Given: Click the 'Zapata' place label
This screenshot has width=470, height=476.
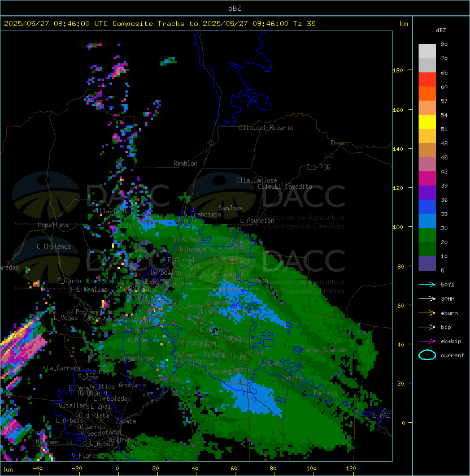Looking at the screenshot, I should coord(125,421).
